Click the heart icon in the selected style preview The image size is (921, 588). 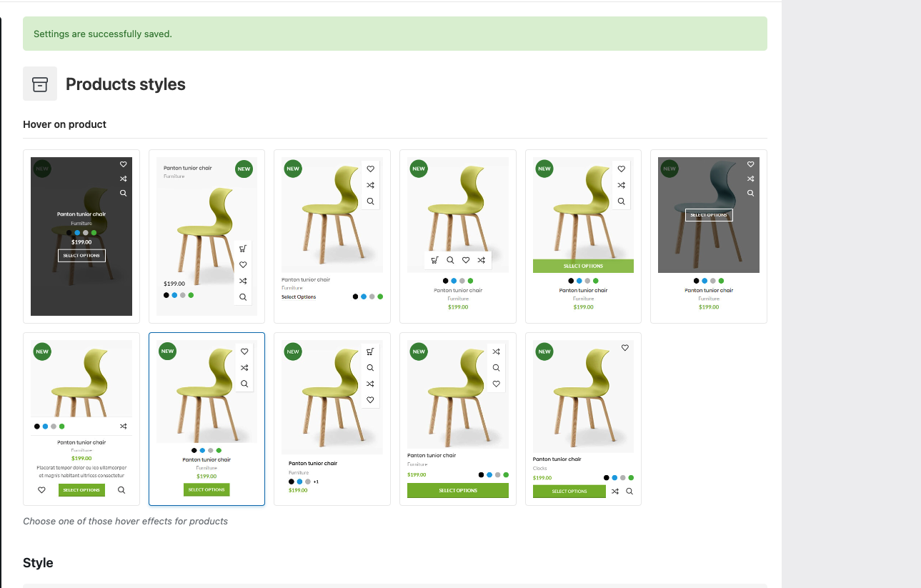click(x=244, y=352)
